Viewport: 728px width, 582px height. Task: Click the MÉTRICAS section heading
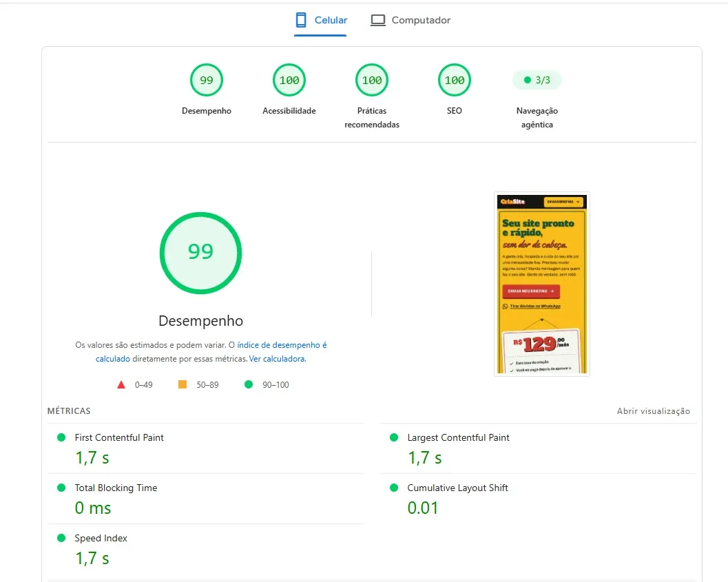[x=69, y=410]
